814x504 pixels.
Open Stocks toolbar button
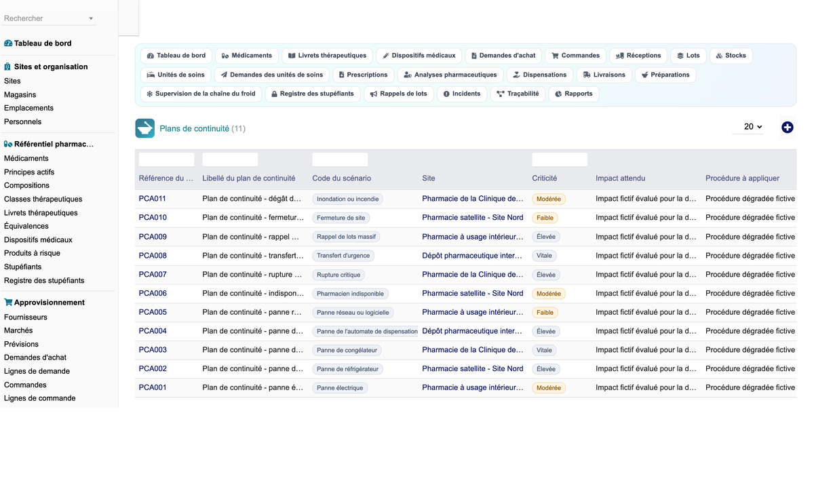(x=731, y=56)
